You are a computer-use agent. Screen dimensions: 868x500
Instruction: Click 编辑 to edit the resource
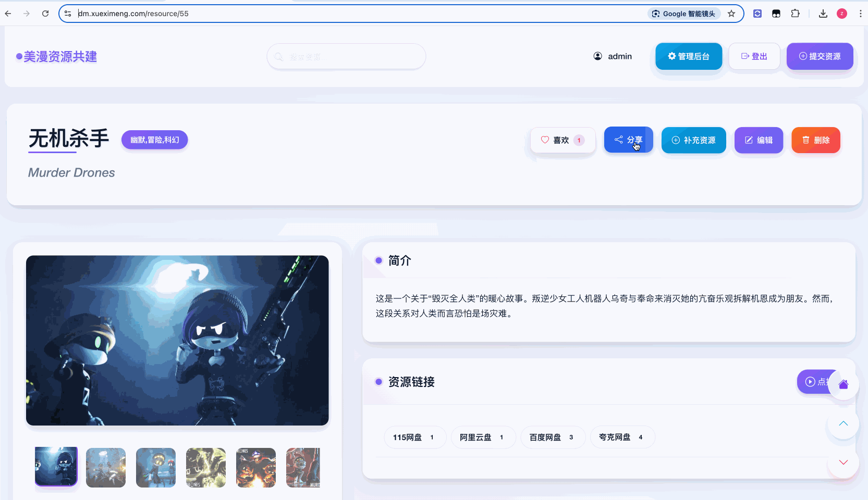(759, 140)
